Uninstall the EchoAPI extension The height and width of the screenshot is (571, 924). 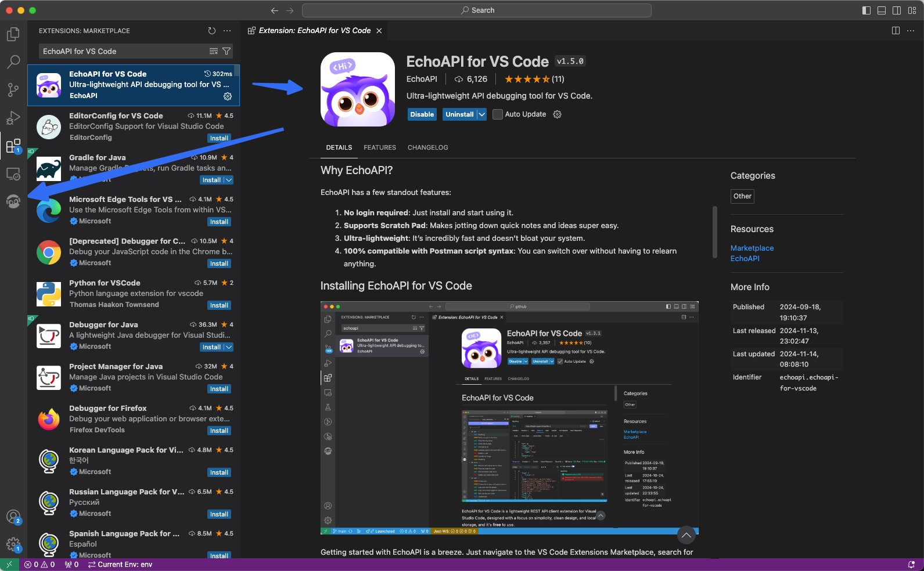click(459, 114)
